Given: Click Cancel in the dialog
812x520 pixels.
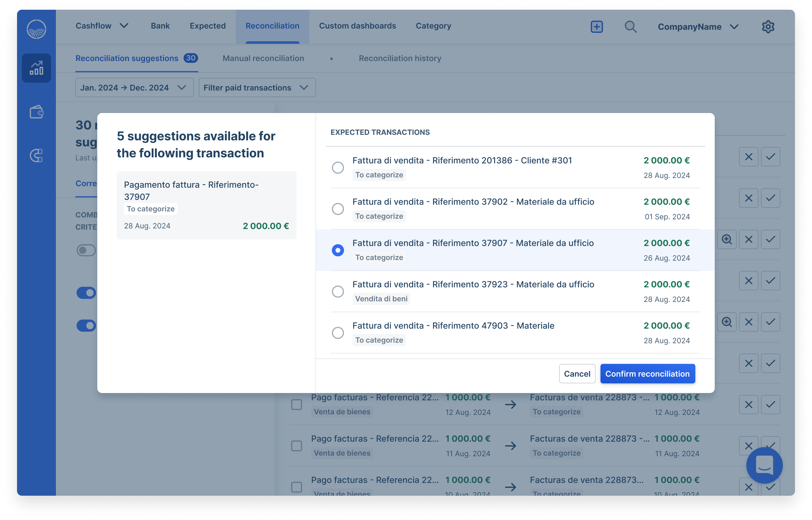Looking at the screenshot, I should point(576,374).
